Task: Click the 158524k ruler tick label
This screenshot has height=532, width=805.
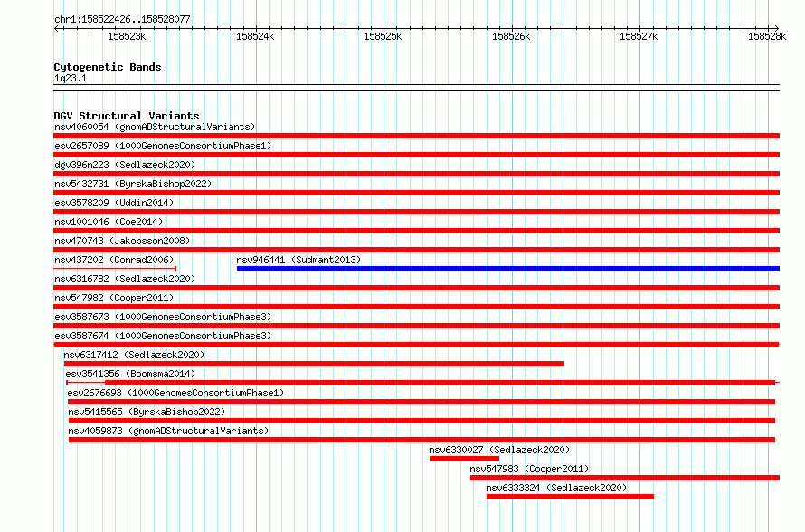Action: coord(255,36)
